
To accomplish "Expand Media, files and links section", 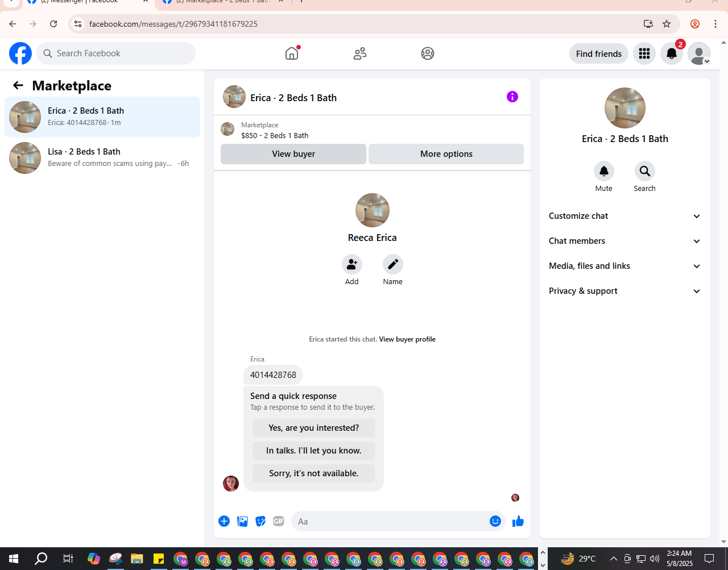I will 625,266.
